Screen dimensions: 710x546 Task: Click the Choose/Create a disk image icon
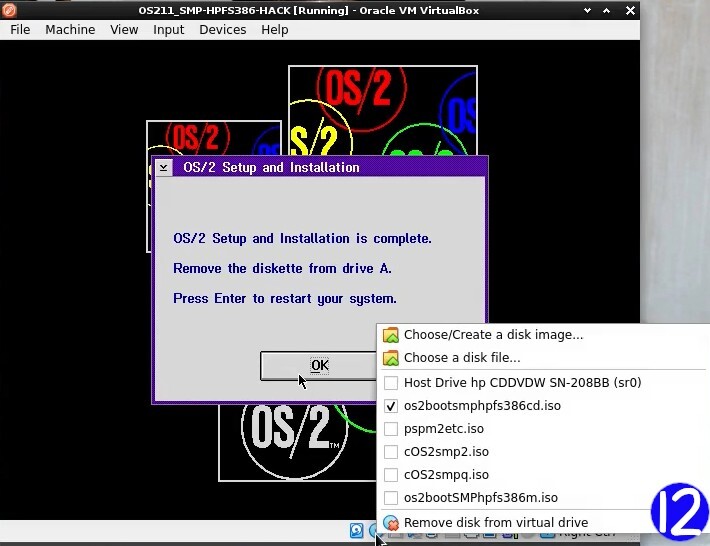391,335
